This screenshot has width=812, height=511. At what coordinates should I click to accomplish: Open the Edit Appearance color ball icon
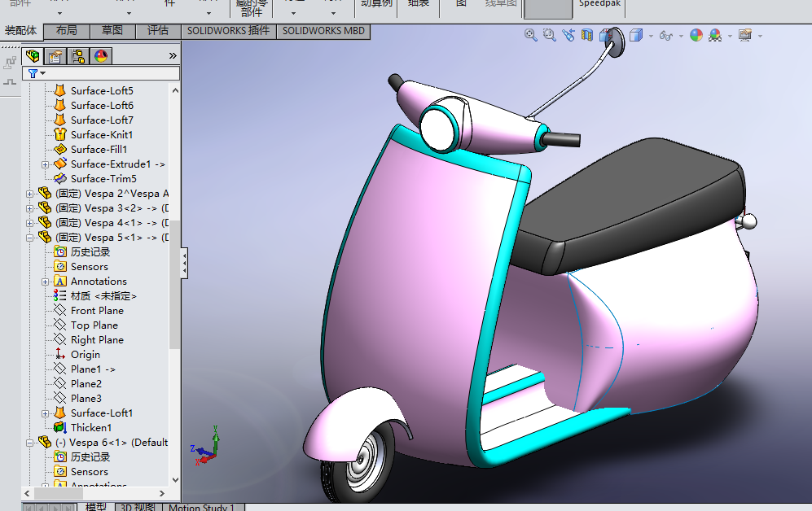pos(696,35)
